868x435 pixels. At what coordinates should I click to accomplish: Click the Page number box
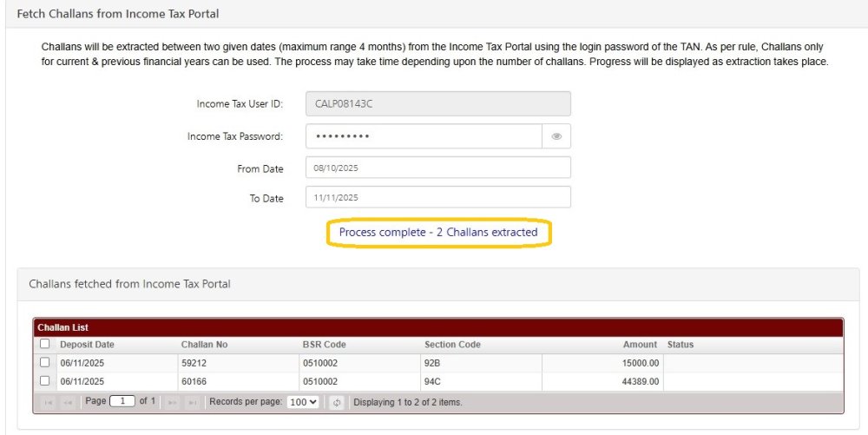point(122,401)
